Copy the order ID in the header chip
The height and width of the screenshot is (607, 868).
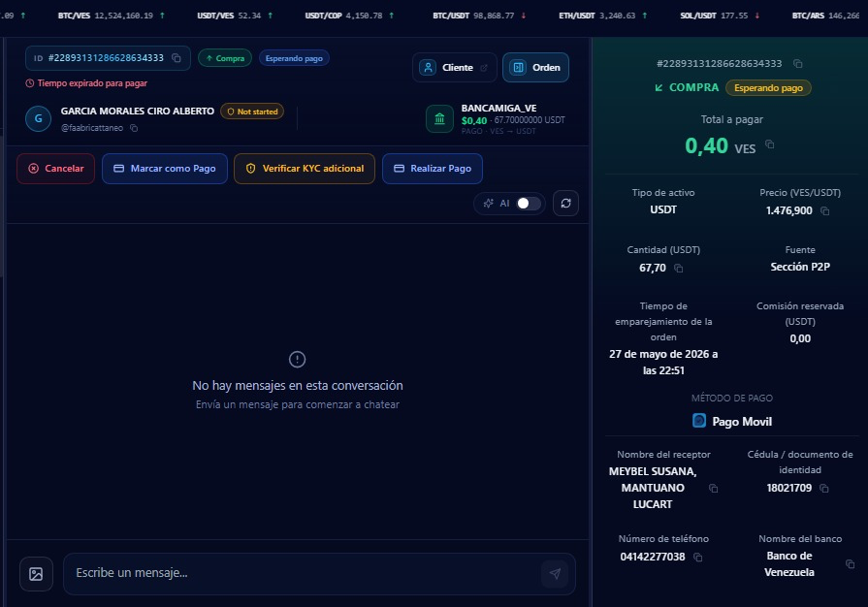[177, 58]
